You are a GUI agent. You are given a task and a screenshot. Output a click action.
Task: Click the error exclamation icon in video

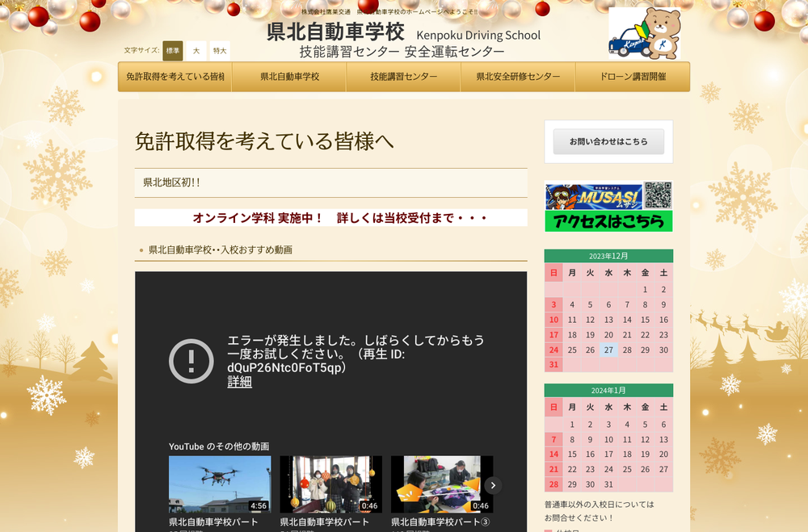pyautogui.click(x=191, y=361)
